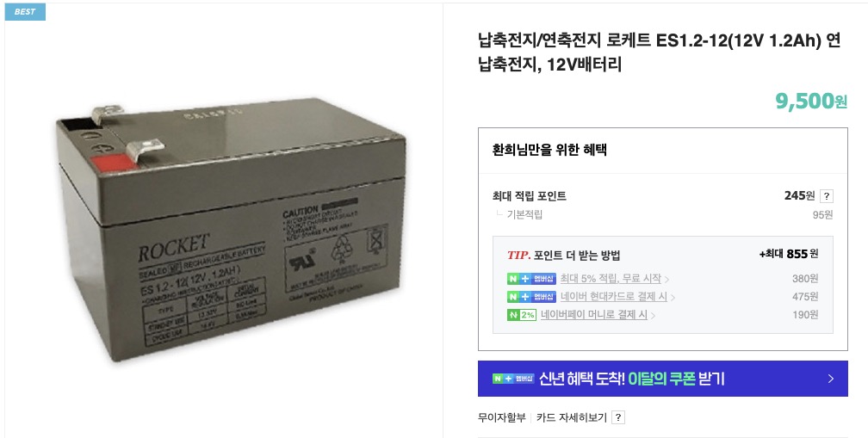Image resolution: width=868 pixels, height=438 pixels.
Task: Click the question mark next to 245원
Action: 826,196
